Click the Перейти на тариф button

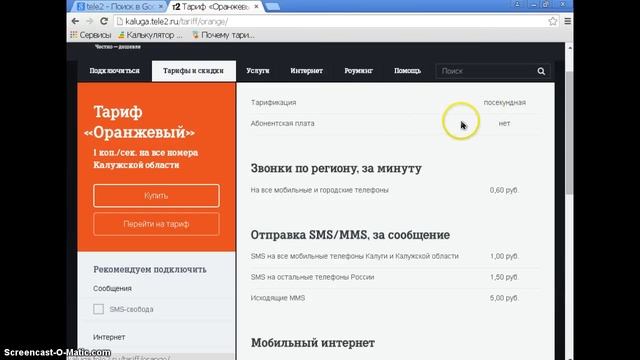[156, 224]
